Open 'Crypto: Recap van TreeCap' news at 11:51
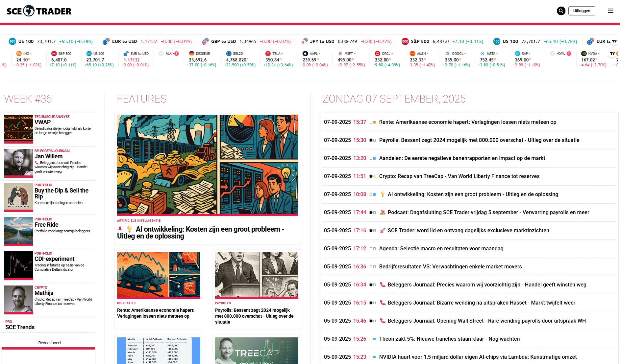 (x=459, y=176)
